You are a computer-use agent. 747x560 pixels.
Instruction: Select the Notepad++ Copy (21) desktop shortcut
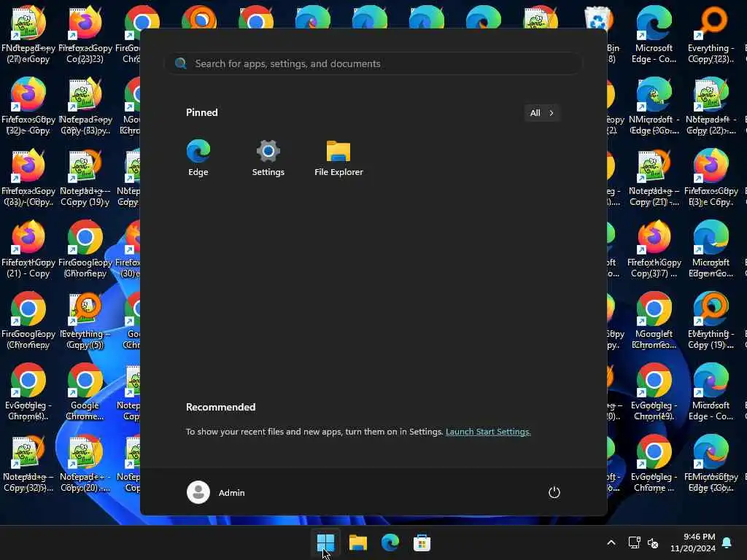click(x=654, y=177)
